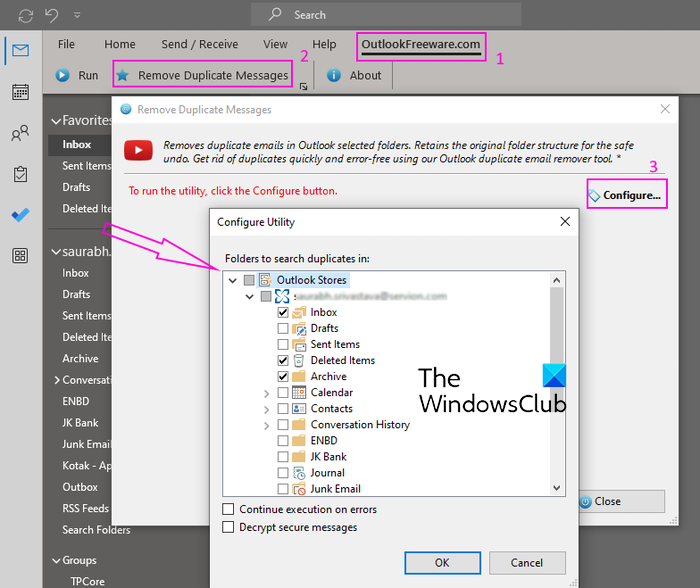Switch to the View tab
The height and width of the screenshot is (588, 700).
tap(275, 44)
